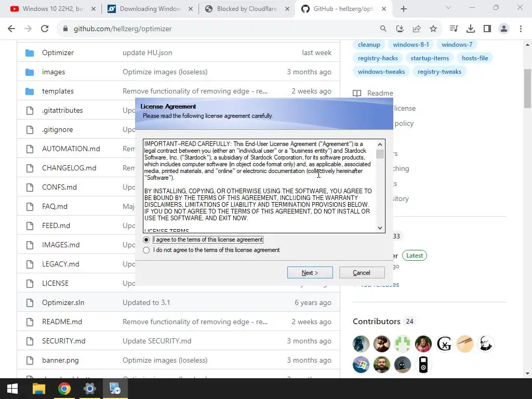532x399 pixels.
Task: Click the 'Update SECURITY.md' commit message
Action: [x=157, y=341]
